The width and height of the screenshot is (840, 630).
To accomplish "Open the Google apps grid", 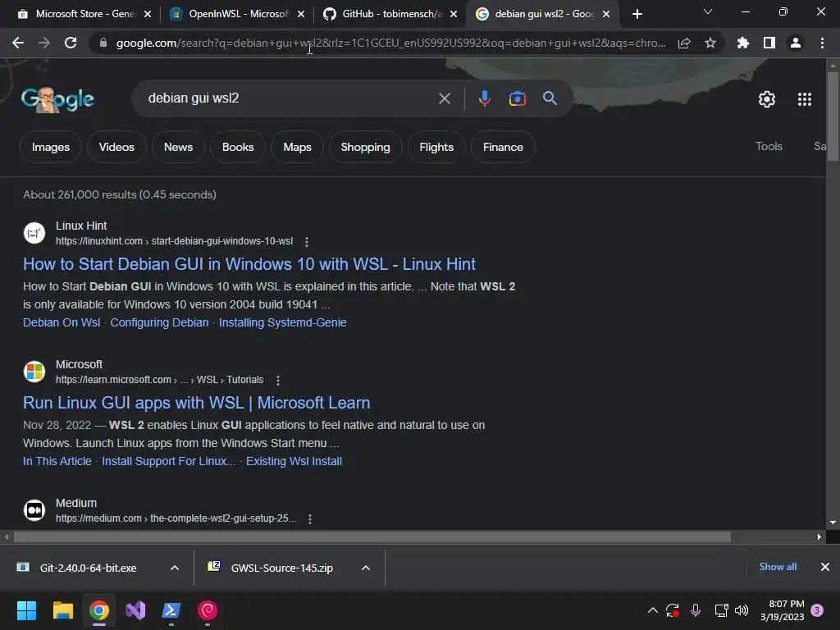I will point(805,99).
